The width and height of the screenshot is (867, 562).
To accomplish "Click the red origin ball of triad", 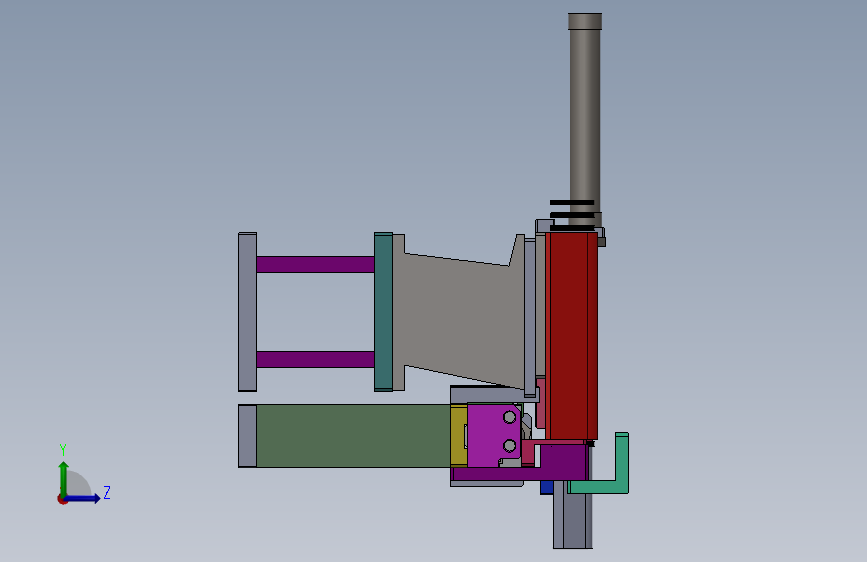I will (x=62, y=499).
